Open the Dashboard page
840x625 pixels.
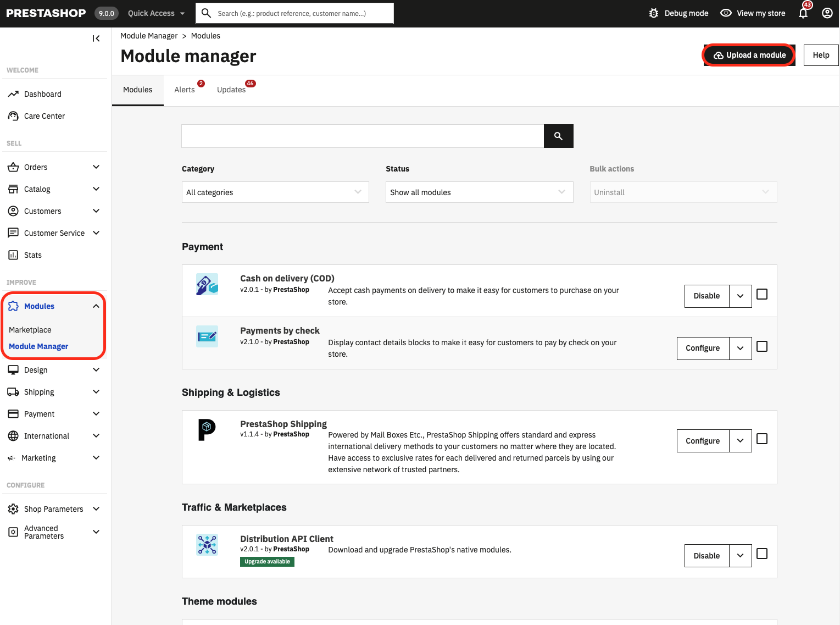[x=43, y=94]
